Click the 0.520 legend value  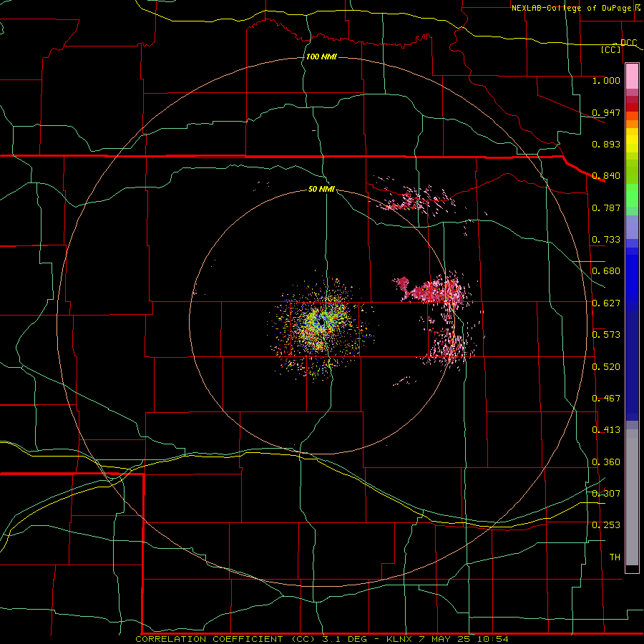coord(606,367)
